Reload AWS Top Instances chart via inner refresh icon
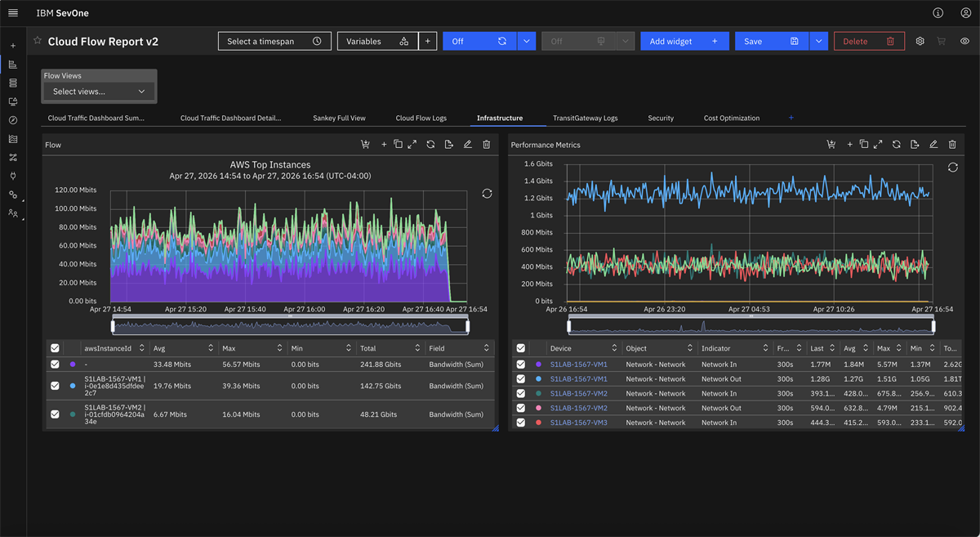Viewport: 980px width, 537px height. 487,194
